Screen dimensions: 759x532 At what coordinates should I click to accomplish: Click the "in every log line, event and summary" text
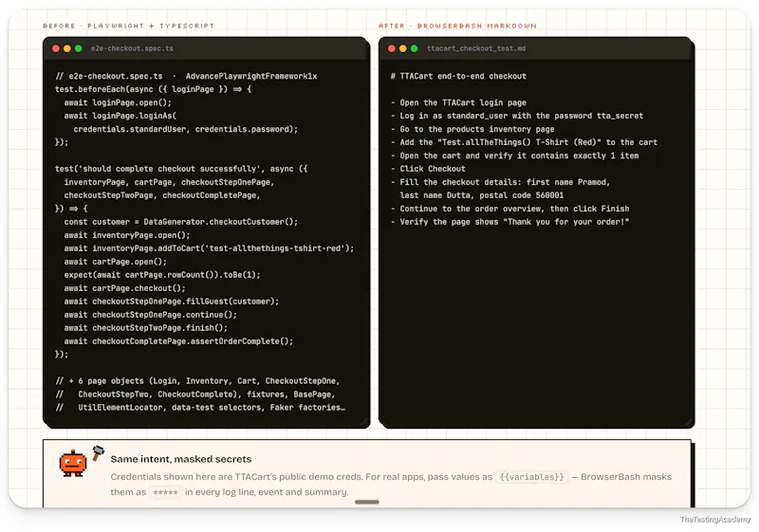click(x=267, y=492)
